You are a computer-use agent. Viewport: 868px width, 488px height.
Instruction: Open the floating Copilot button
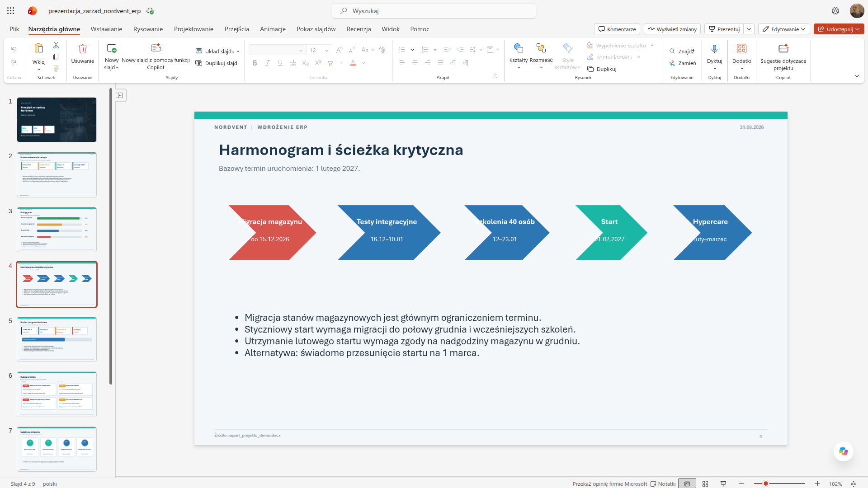coord(844,451)
